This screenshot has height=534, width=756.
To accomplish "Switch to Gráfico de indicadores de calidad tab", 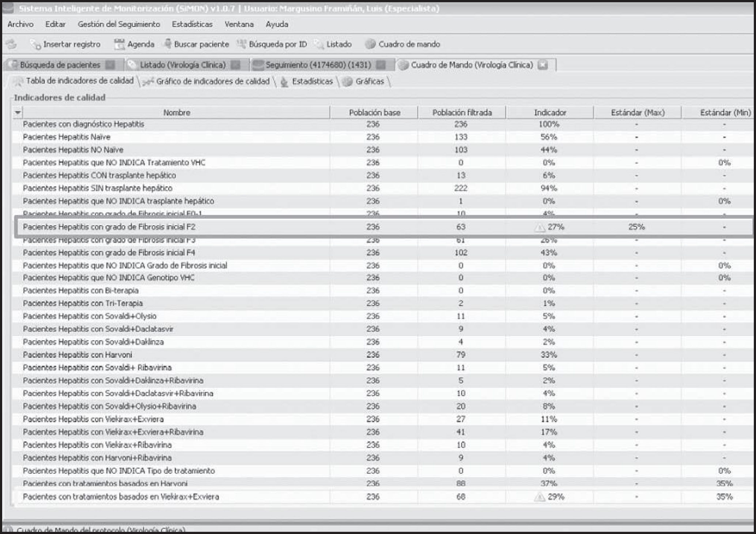I will click(x=212, y=81).
